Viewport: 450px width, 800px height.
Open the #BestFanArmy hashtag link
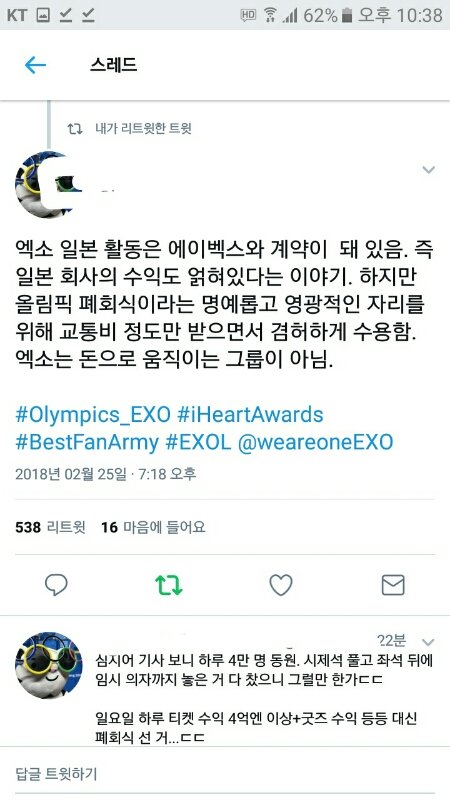pyautogui.click(x=87, y=442)
